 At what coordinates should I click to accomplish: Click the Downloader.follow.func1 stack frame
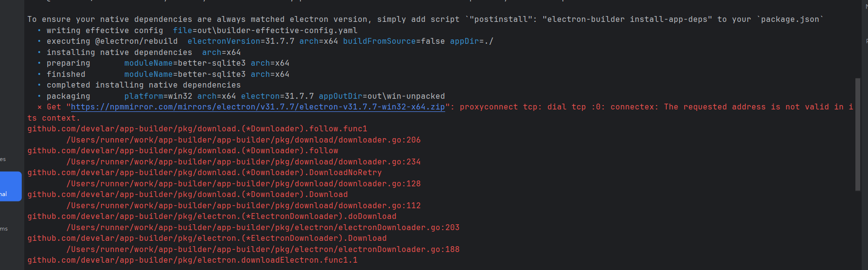197,129
